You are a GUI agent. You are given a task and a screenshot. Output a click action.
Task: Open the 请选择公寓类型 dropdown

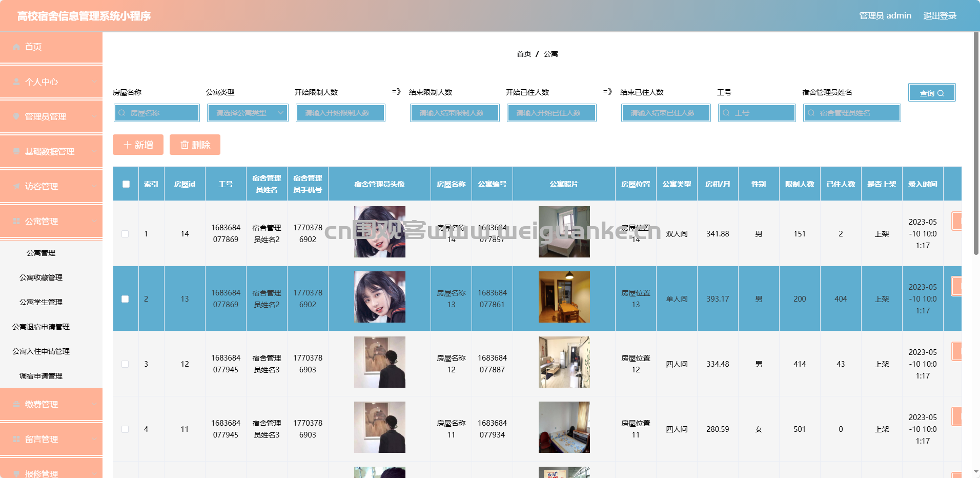pos(248,113)
